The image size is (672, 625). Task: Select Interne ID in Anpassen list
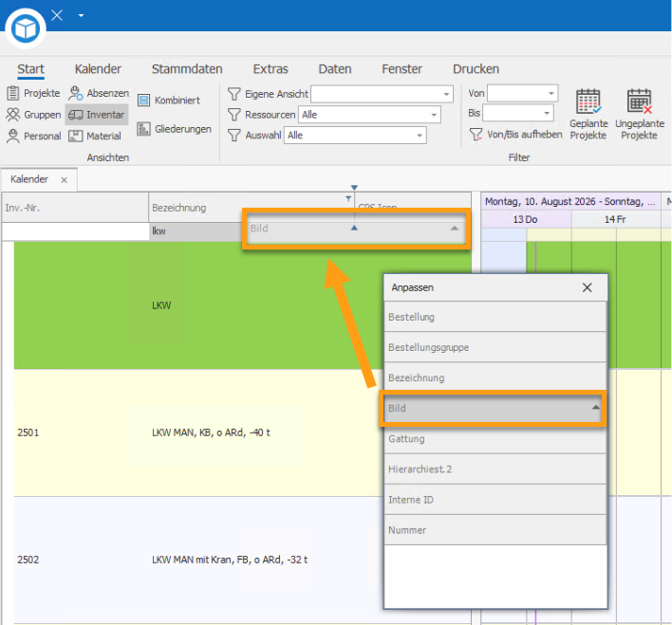[x=495, y=500]
